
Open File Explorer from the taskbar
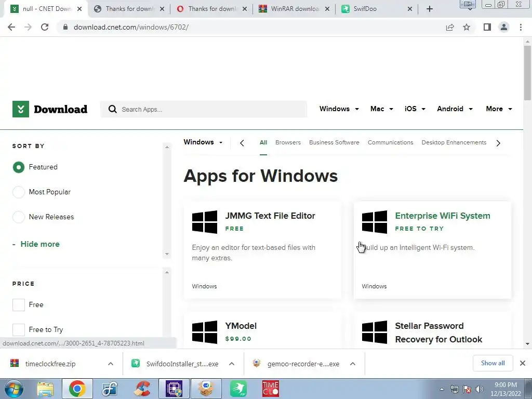point(46,389)
